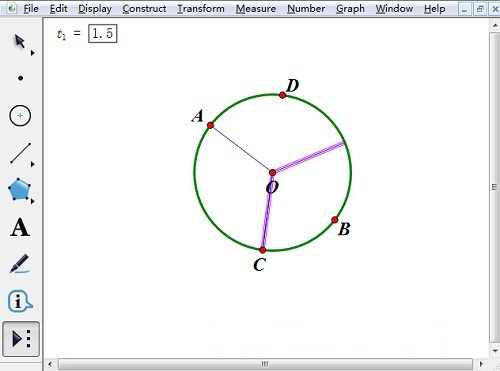Select the Selection Arrow tool
Viewport: 500px width, 371px height.
point(20,41)
